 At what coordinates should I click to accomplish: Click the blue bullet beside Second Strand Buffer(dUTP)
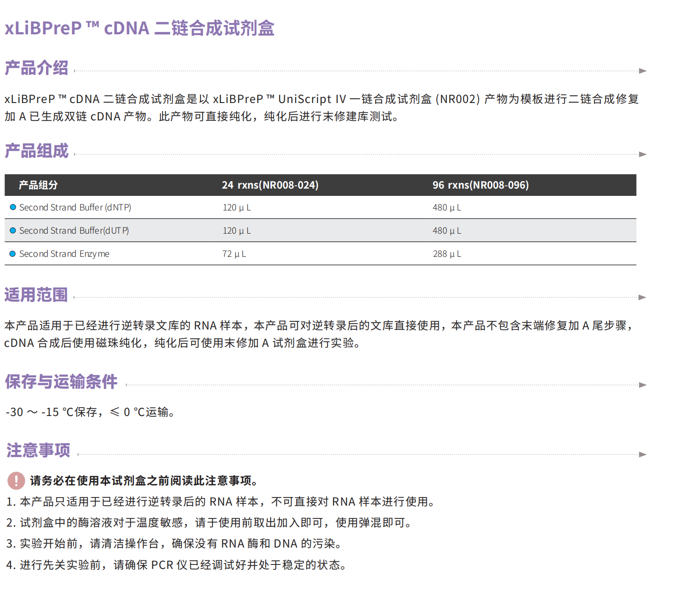[x=13, y=231]
